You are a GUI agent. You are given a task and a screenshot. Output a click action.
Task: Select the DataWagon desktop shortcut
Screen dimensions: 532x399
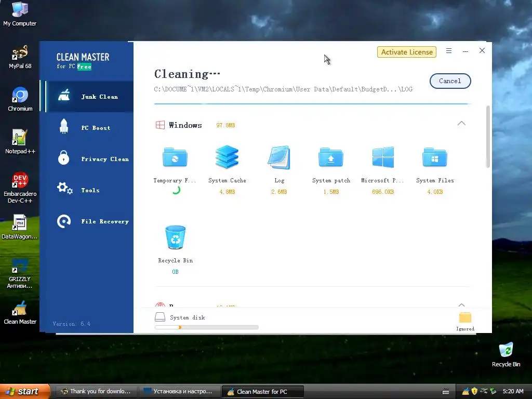coord(20,227)
